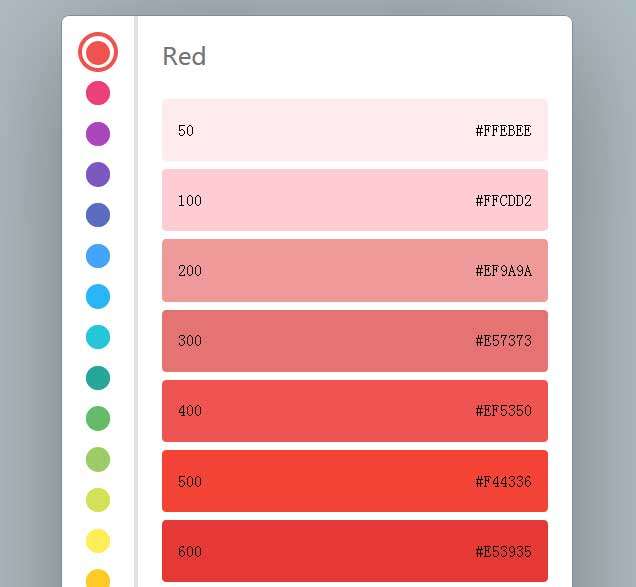Copy the Red 200 shade #EF9A9A
This screenshot has height=587, width=636.
[354, 270]
